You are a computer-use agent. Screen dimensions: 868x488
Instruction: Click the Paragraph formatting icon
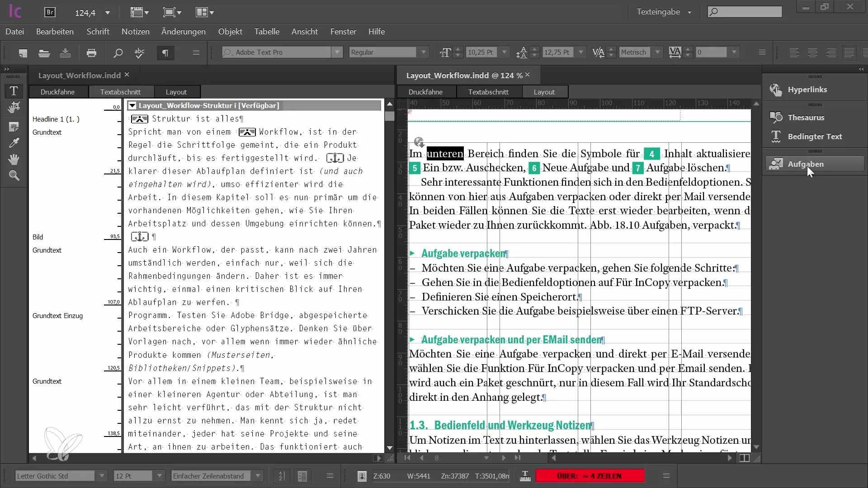[x=165, y=52]
